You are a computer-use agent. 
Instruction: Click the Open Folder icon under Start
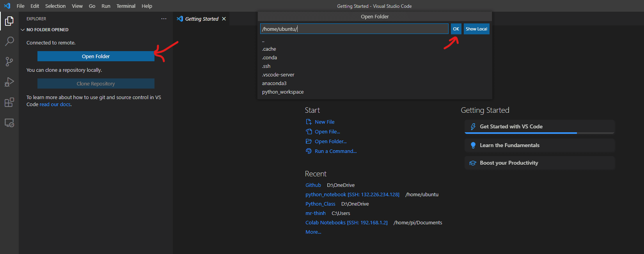[309, 141]
